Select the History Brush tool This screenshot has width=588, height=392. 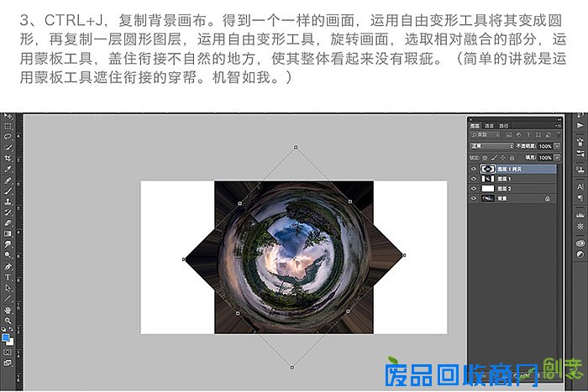(8, 212)
